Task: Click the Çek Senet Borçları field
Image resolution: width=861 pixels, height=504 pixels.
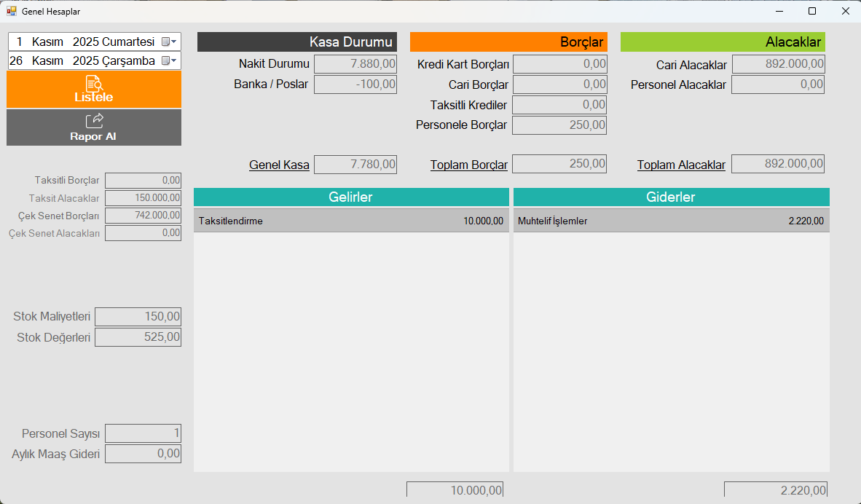Action: (x=143, y=216)
